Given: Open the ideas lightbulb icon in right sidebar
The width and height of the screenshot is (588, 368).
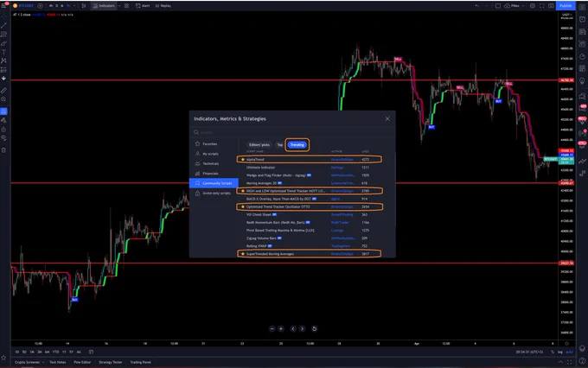Looking at the screenshot, I should tap(582, 81).
